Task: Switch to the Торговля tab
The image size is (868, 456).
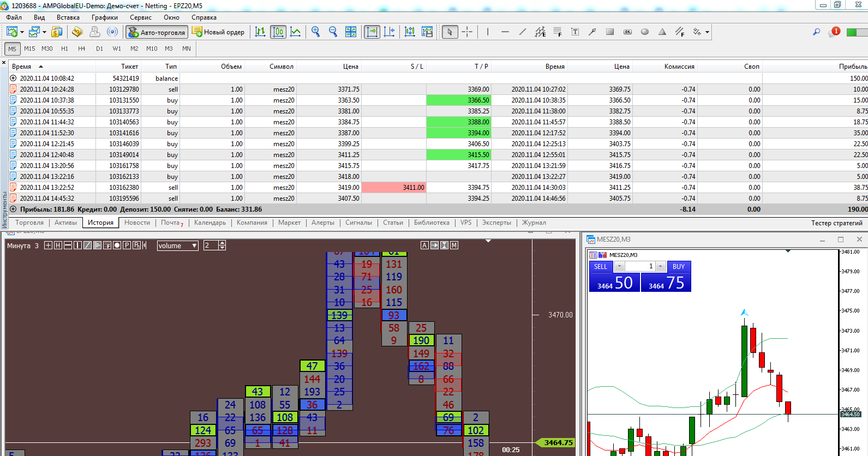Action: (x=29, y=223)
